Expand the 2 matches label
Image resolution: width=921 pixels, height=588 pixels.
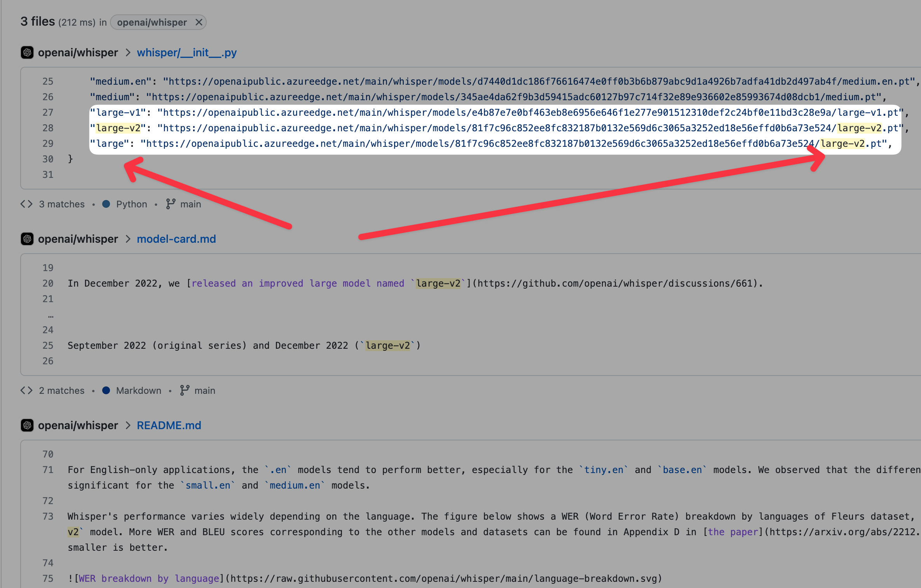[62, 390]
